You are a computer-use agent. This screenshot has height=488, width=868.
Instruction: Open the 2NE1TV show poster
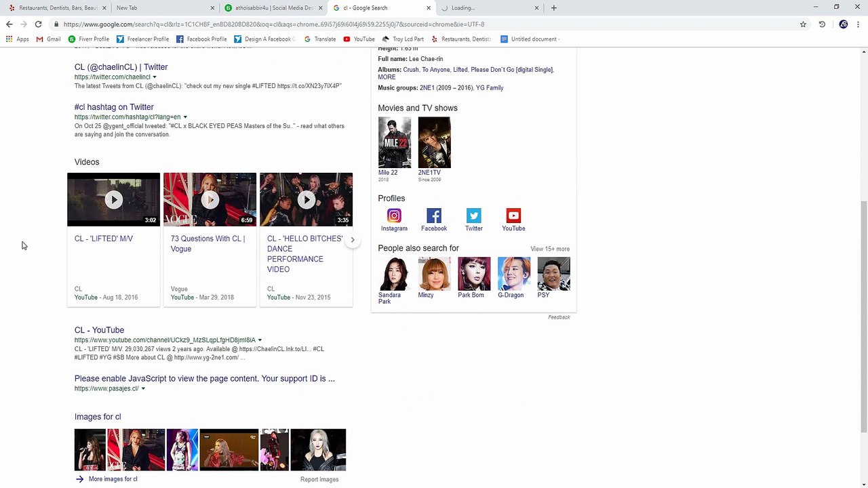click(x=434, y=142)
